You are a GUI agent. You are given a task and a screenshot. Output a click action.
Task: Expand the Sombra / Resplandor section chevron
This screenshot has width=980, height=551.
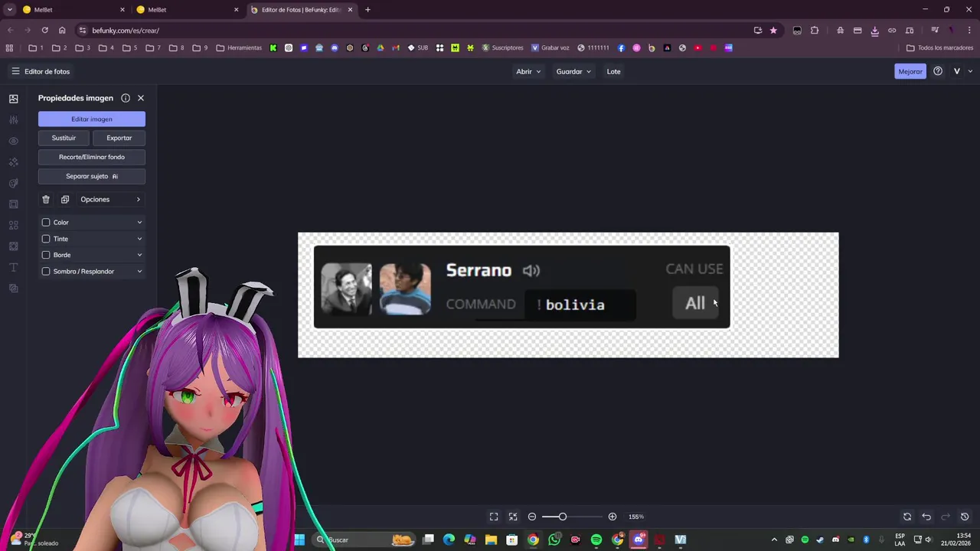click(x=139, y=271)
